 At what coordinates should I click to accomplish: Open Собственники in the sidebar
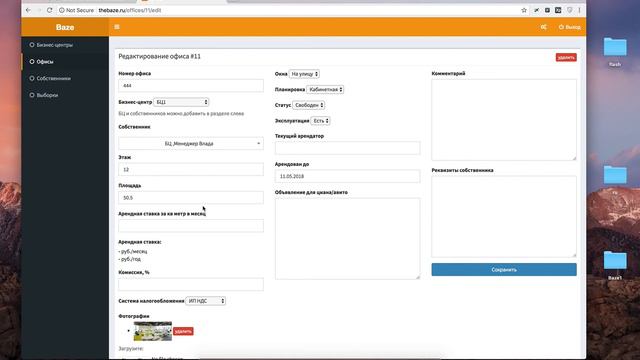tap(53, 78)
